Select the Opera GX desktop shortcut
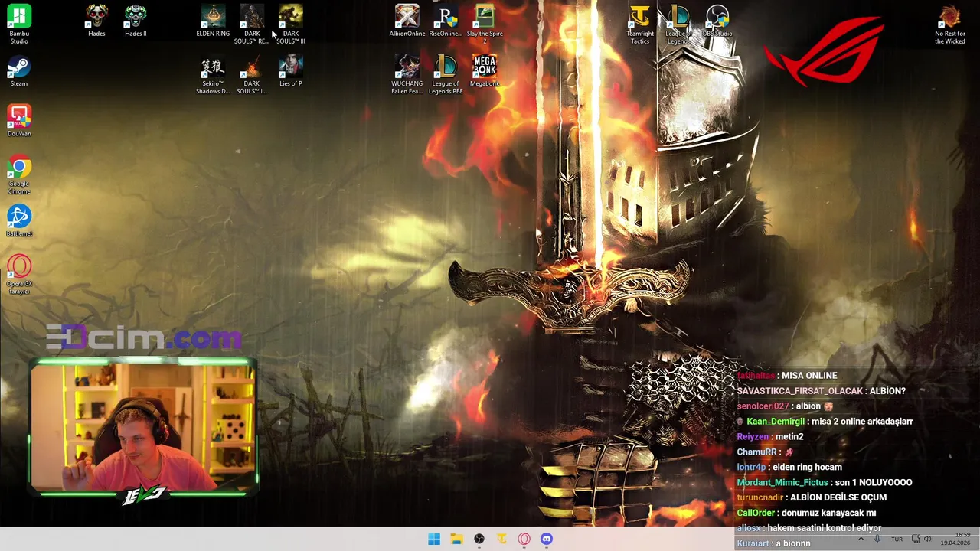The width and height of the screenshot is (980, 551). tap(19, 275)
